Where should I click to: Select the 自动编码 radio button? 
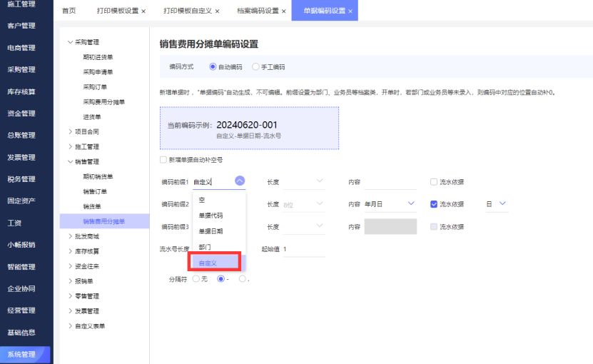(x=213, y=66)
